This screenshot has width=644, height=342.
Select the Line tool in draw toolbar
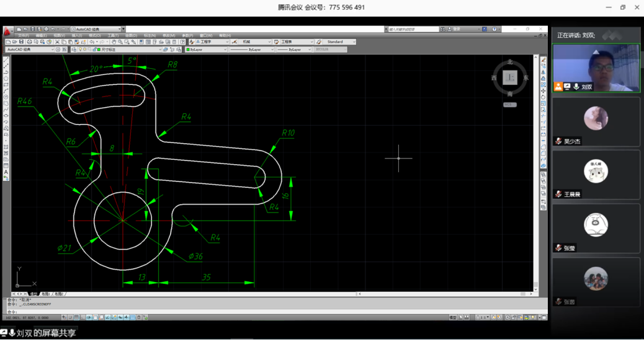tap(6, 60)
